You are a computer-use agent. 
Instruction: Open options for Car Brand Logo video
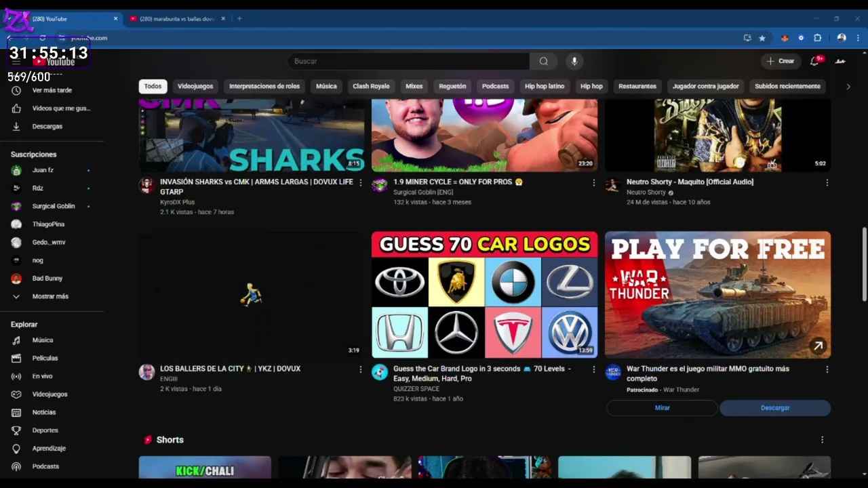pos(593,369)
